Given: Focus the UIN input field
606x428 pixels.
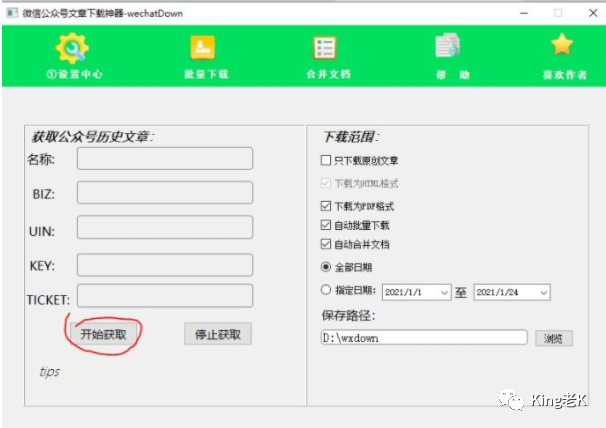Looking at the screenshot, I should (165, 227).
